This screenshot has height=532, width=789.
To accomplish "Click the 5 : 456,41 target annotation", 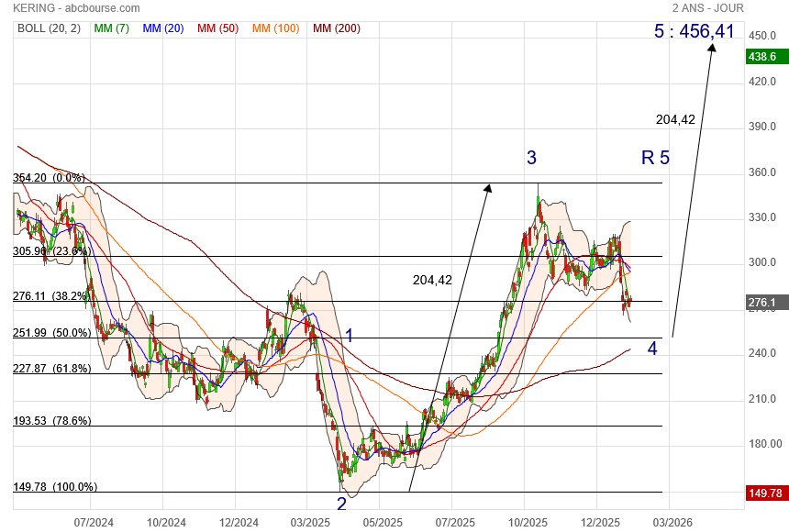I will (x=695, y=31).
